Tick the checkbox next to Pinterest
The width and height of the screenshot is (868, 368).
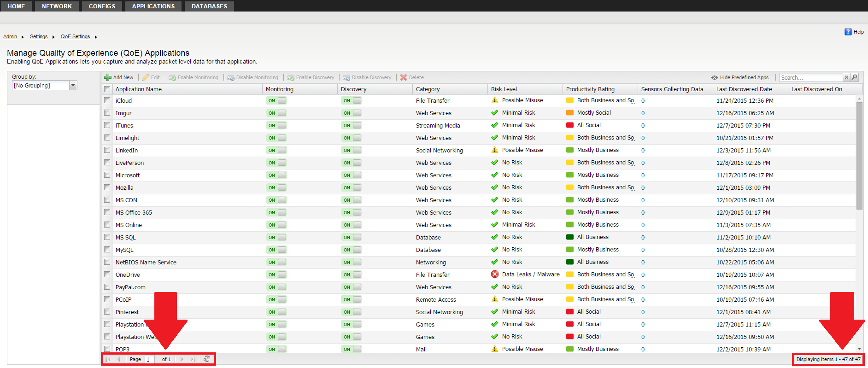click(107, 312)
